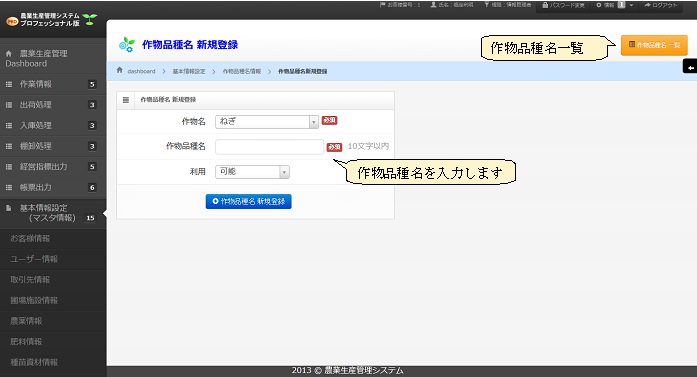This screenshot has height=377, width=697.
Task: Click the document icon beside 基本情報設定
Action: click(x=8, y=208)
